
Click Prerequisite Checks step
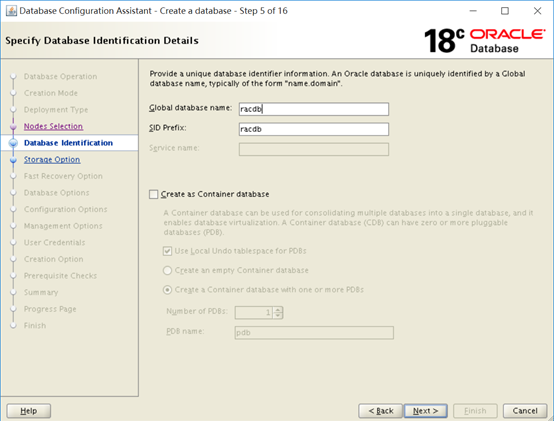pos(60,276)
